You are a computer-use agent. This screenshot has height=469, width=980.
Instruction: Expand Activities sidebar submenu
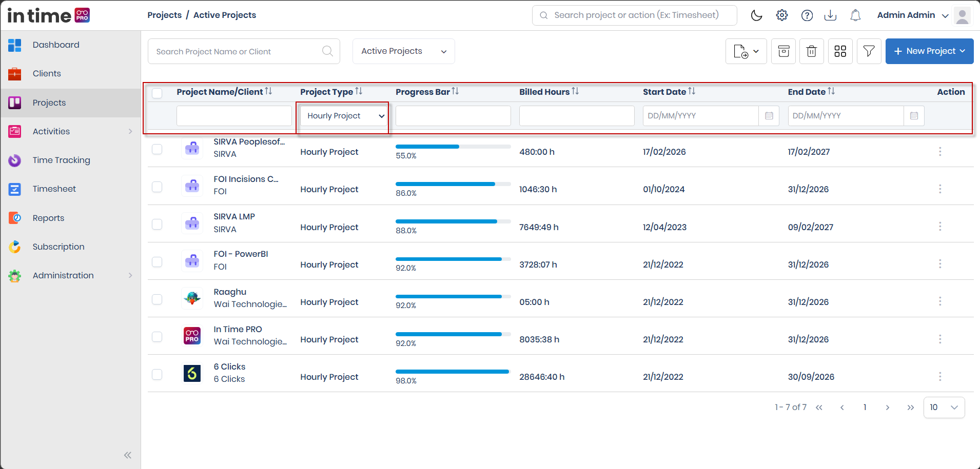point(130,131)
